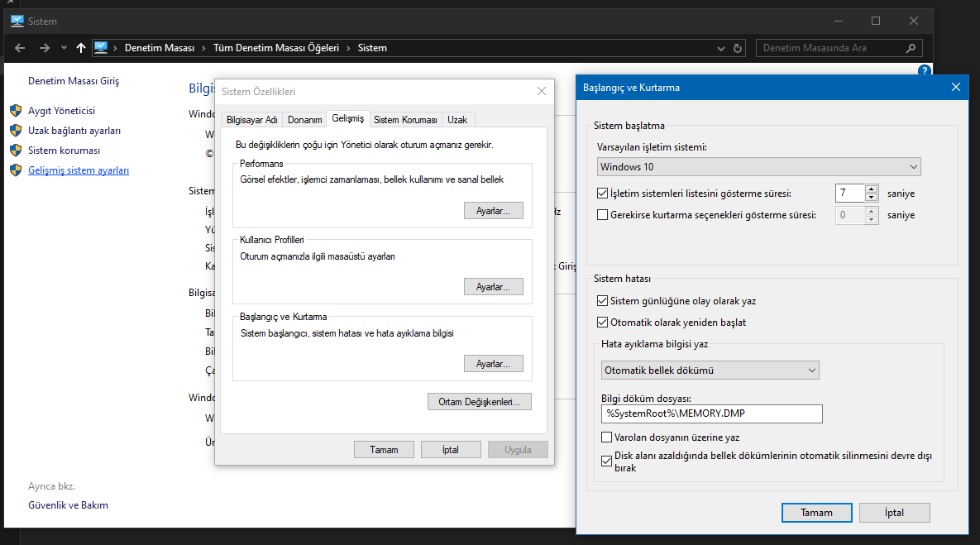Click search magnifier icon
980x545 pixels.
pos(911,48)
